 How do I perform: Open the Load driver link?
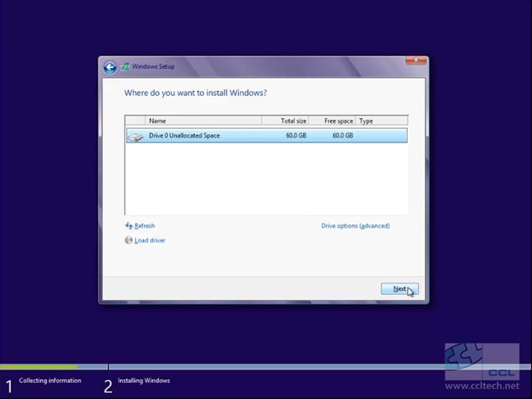[150, 240]
